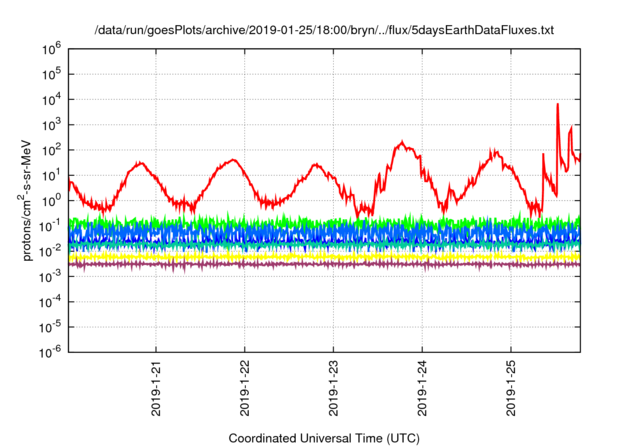
Task: Click the 10^5 y-axis tick label
Action: (51, 74)
